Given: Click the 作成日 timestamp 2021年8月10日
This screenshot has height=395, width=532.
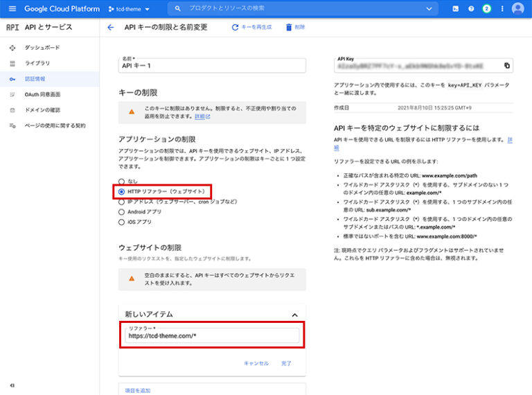Looking at the screenshot, I should point(434,108).
